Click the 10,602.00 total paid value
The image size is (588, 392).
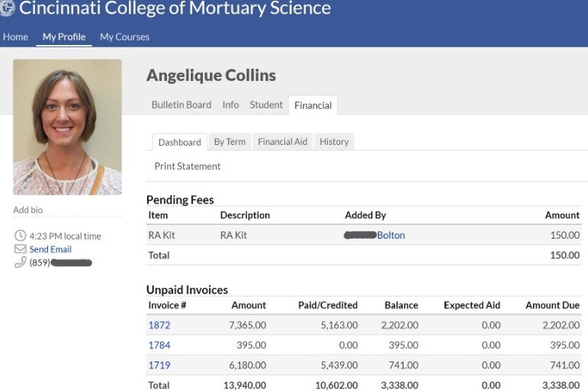336,385
